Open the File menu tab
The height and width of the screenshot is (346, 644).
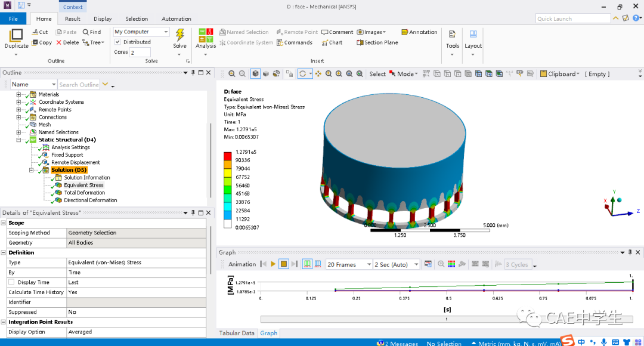point(13,18)
